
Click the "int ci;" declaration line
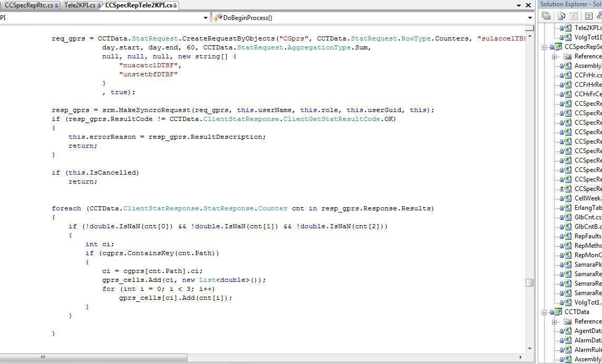100,244
